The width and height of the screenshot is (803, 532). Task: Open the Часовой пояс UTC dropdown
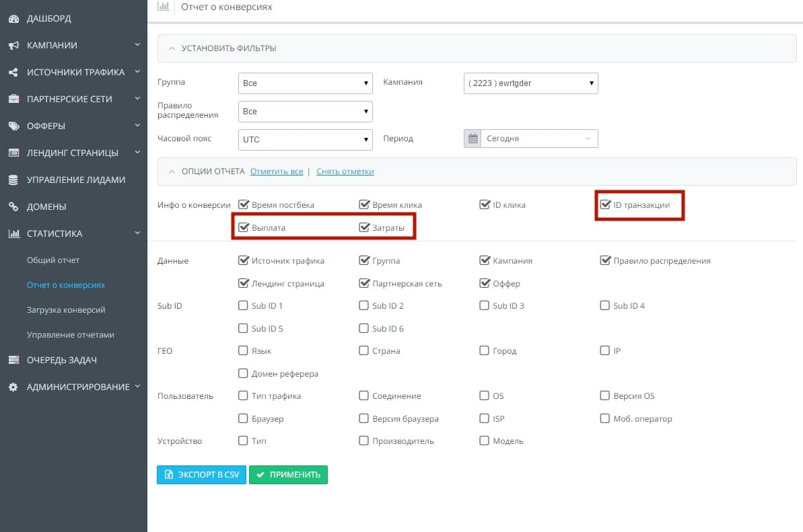[x=305, y=140]
